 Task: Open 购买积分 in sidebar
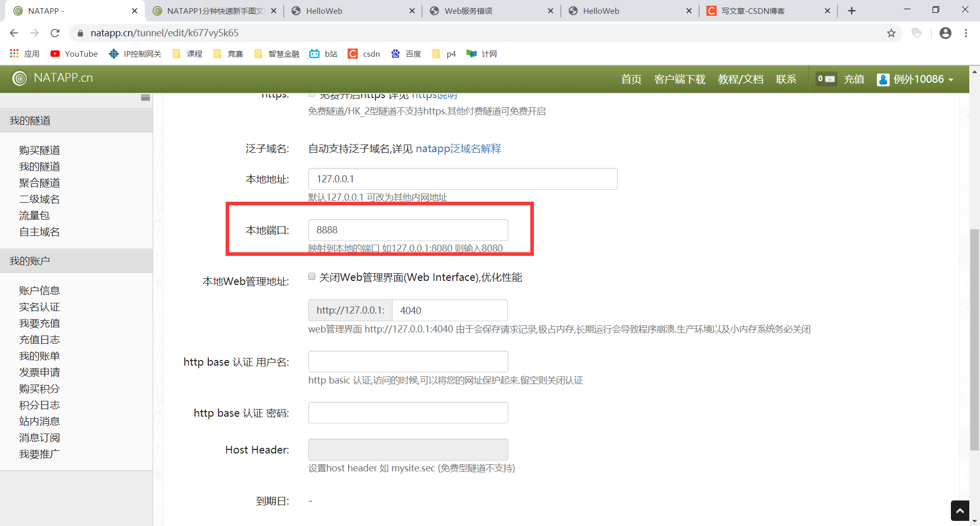click(39, 389)
